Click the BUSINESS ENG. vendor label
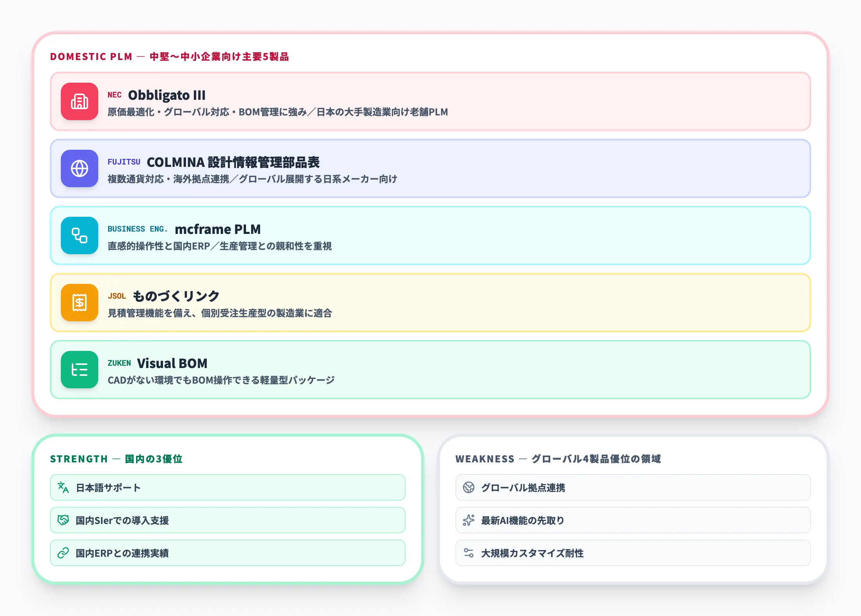Screen dimensions: 861x616 138,229
